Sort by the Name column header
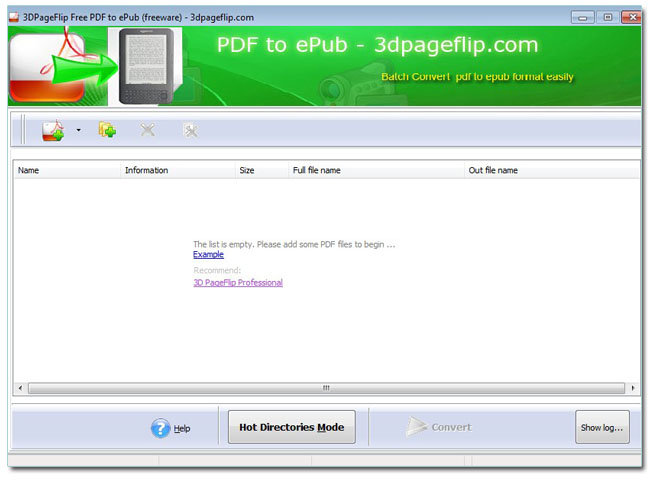 (x=67, y=170)
